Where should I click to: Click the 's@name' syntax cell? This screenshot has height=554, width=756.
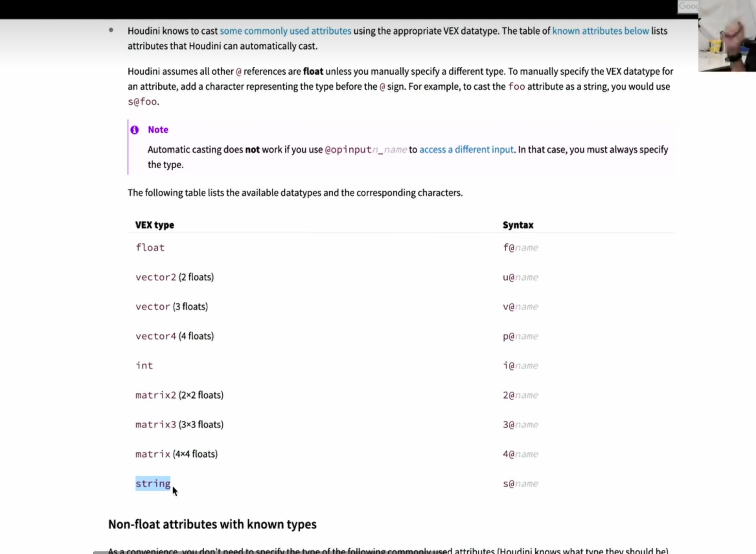520,484
